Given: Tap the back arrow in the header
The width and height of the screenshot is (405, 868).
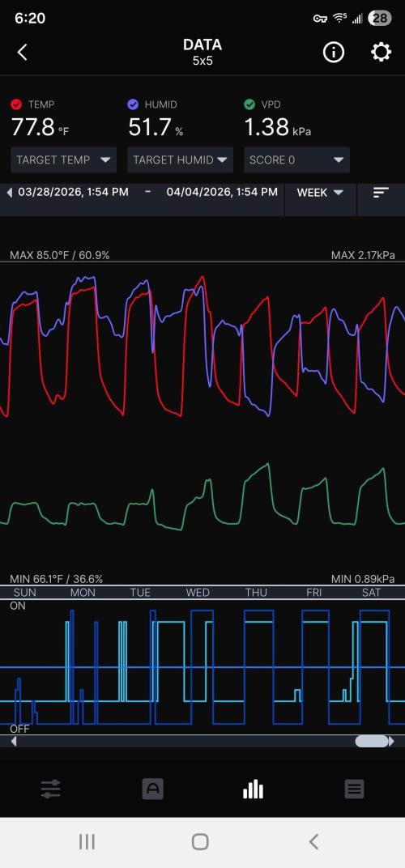Looking at the screenshot, I should click(22, 53).
